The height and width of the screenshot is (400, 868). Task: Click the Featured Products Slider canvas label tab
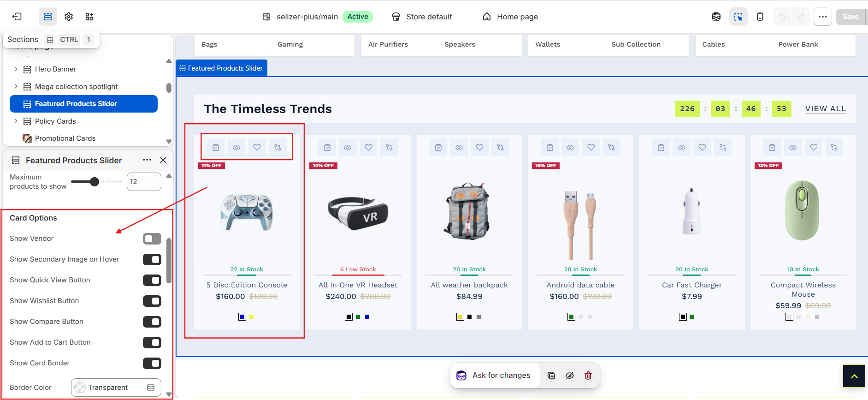coord(221,68)
